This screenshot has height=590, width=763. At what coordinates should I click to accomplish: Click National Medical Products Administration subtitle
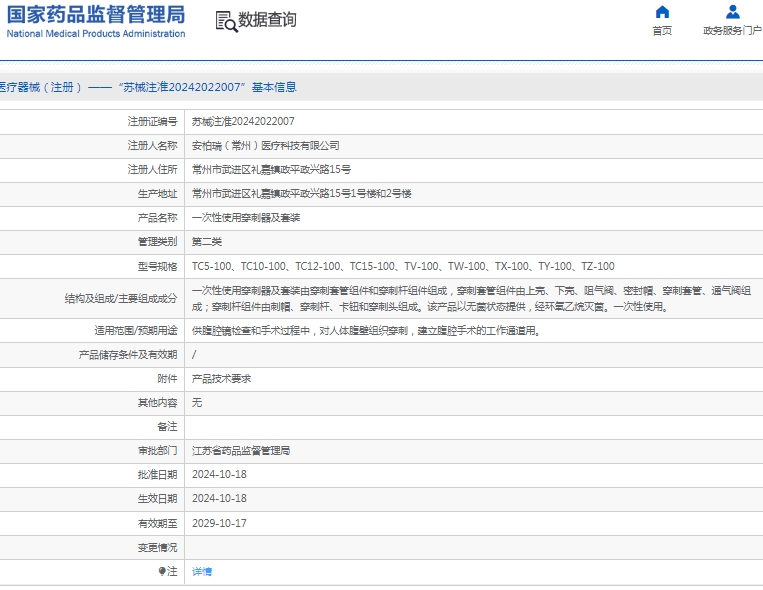96,34
